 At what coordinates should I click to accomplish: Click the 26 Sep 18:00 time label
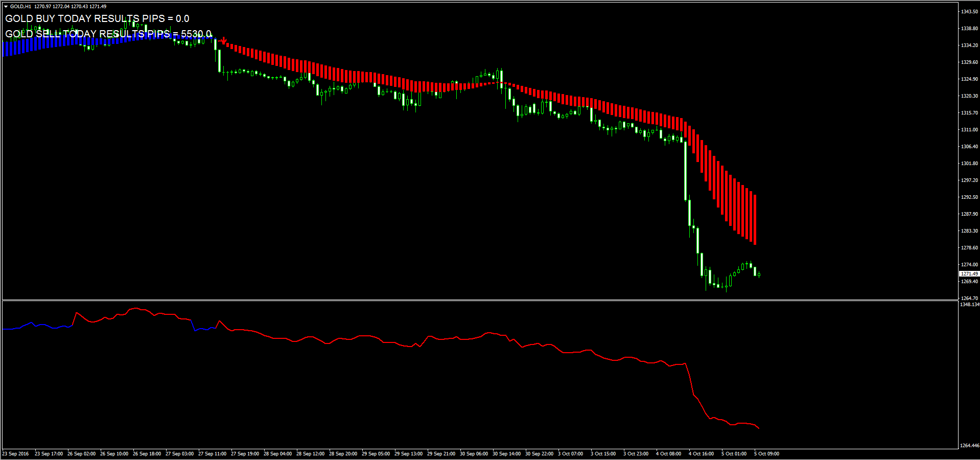coord(147,454)
